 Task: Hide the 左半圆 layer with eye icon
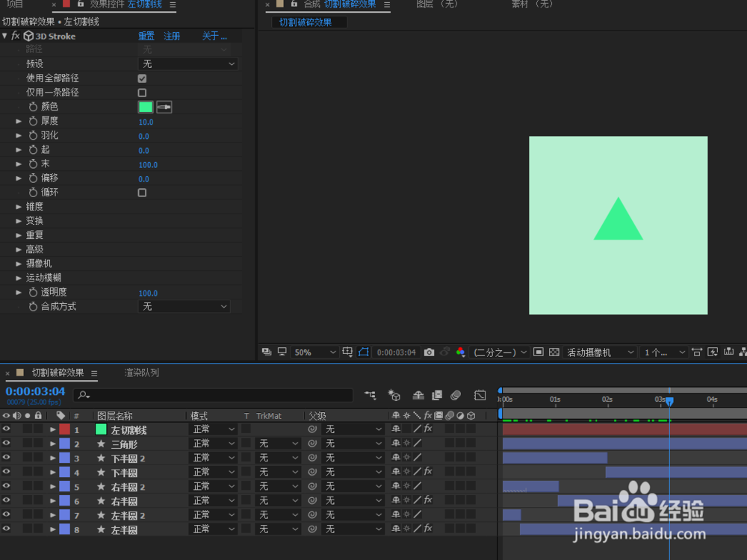click(6, 529)
